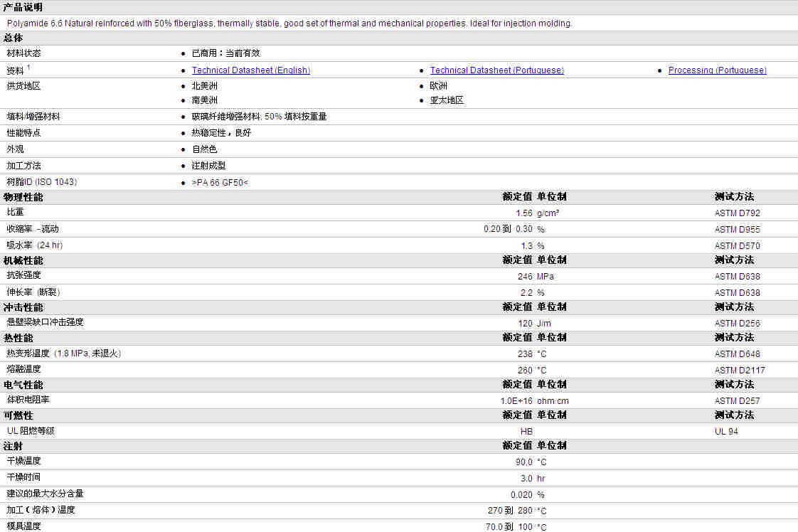Screen dimensions: 798x532
Task: Select the 可燃性 section header
Action: 18,415
